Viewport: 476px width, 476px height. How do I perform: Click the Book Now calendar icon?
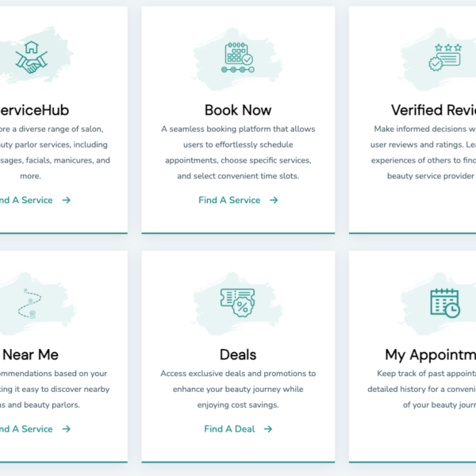(x=237, y=59)
